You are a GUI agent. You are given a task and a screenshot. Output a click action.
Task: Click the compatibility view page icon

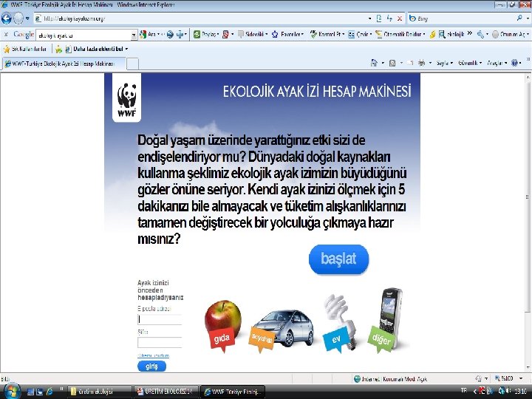(379, 18)
